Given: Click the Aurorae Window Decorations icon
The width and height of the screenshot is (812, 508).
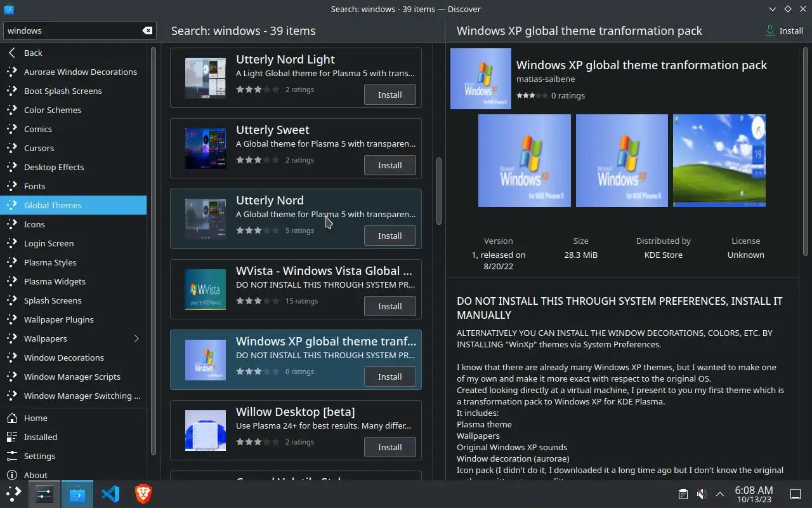Looking at the screenshot, I should click(x=12, y=72).
